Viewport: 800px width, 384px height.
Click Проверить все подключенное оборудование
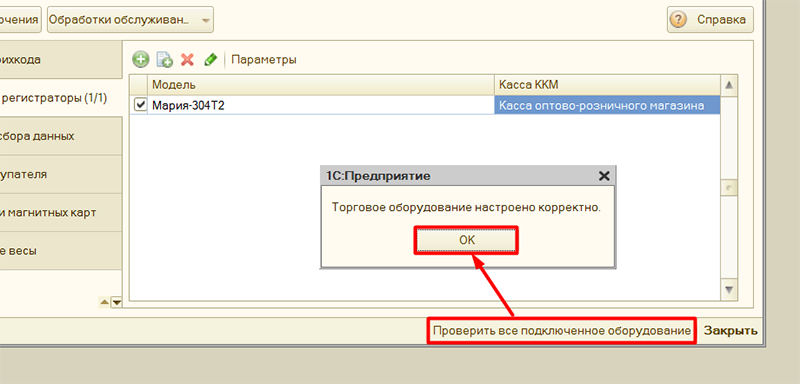[562, 331]
